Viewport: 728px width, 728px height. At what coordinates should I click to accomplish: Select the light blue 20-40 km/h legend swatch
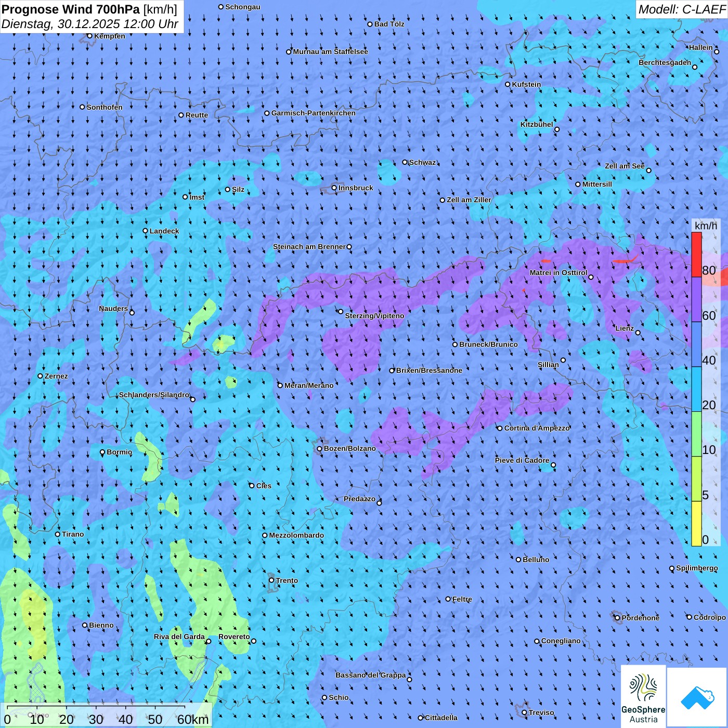pyautogui.click(x=696, y=389)
